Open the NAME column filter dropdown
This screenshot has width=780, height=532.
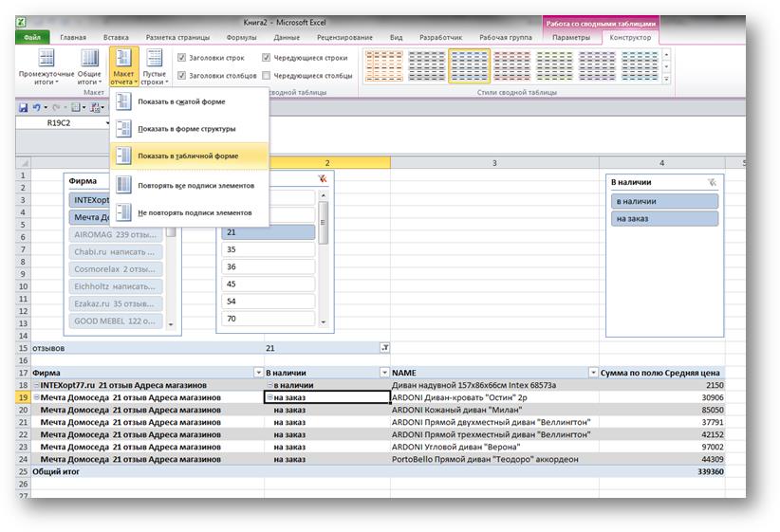(593, 373)
